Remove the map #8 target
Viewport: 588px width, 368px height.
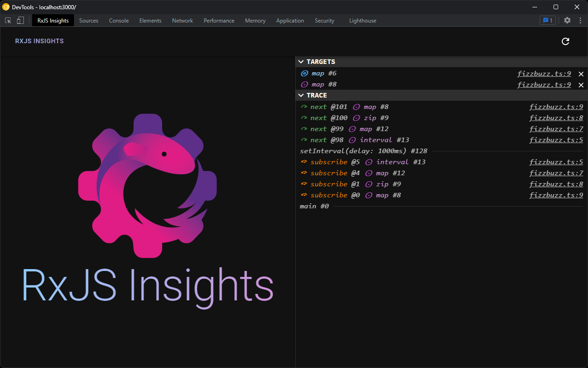(x=581, y=85)
